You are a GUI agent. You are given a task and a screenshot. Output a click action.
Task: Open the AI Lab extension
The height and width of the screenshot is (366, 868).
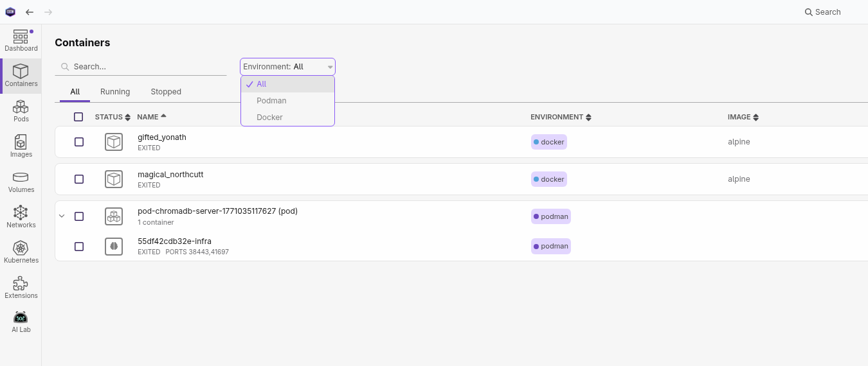(21, 322)
